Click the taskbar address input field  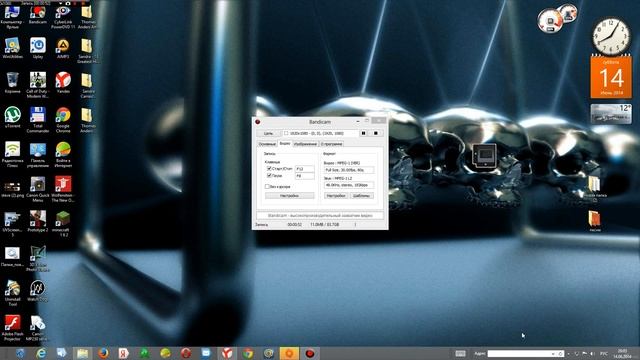(525, 353)
